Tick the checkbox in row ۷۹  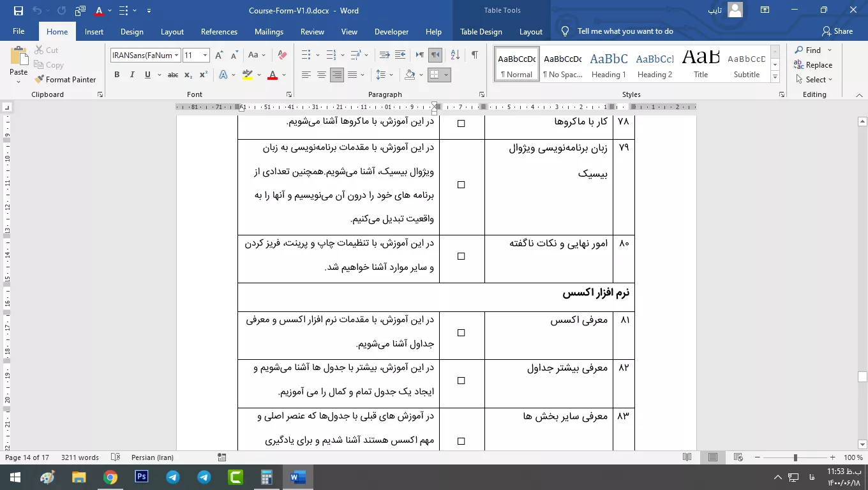tap(461, 185)
